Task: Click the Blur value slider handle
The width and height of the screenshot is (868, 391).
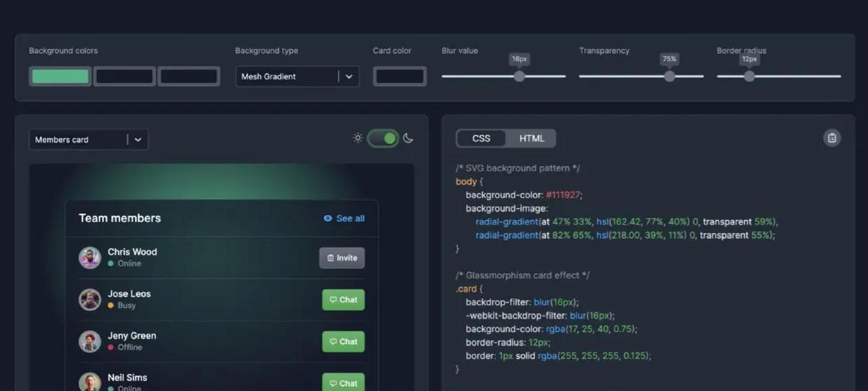Action: coord(519,77)
